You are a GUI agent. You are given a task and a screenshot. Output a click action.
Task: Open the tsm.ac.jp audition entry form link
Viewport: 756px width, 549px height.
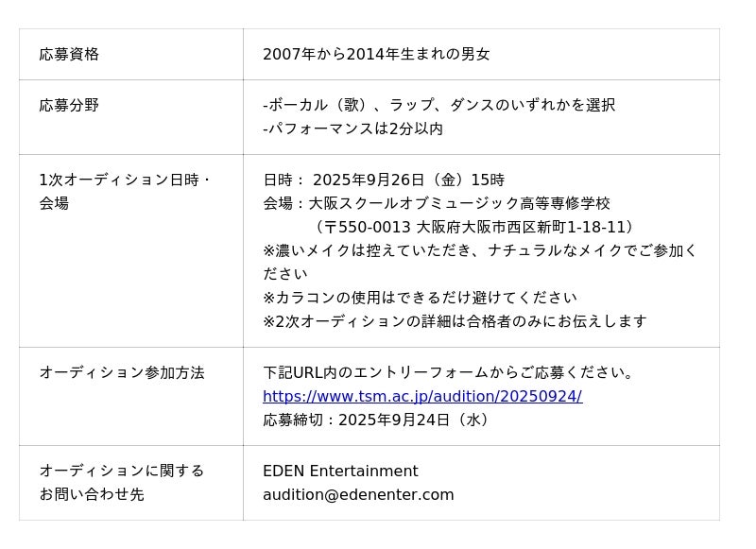pyautogui.click(x=421, y=397)
